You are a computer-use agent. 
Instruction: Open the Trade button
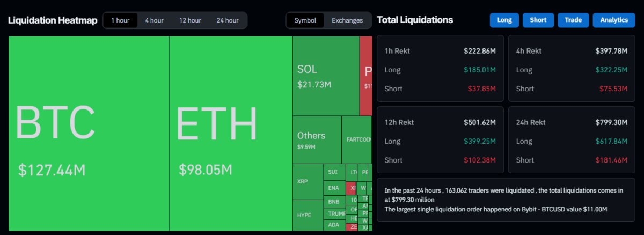click(x=573, y=20)
